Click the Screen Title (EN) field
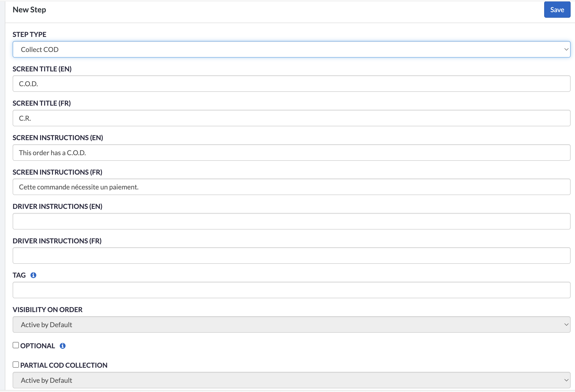575x392 pixels. pos(291,84)
